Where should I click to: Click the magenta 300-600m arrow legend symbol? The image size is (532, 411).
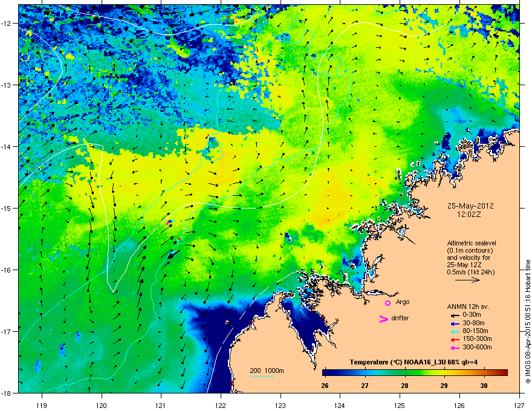pos(455,348)
